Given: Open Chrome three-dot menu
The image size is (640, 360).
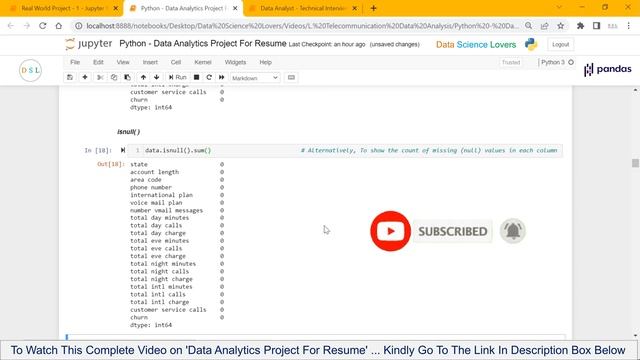Looking at the screenshot, I should point(628,26).
